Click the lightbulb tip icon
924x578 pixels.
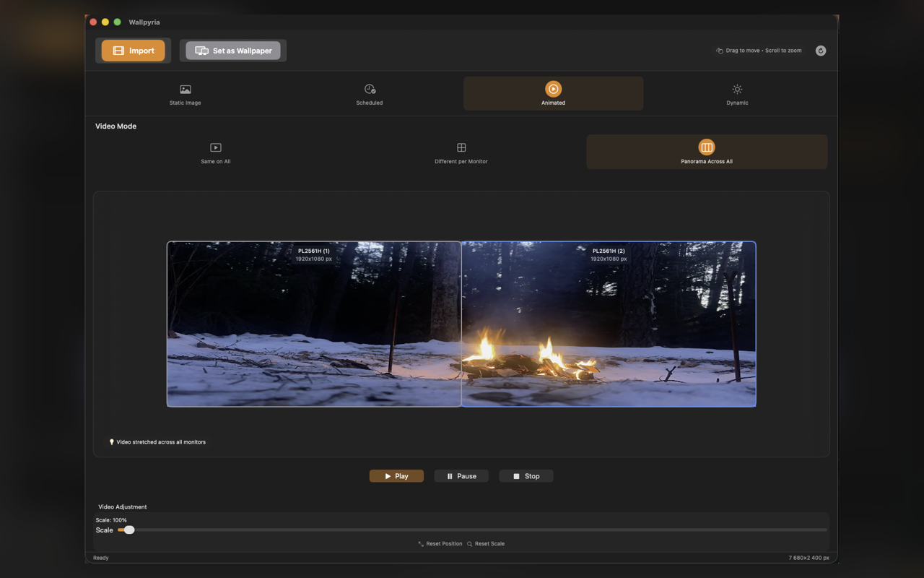(x=112, y=442)
